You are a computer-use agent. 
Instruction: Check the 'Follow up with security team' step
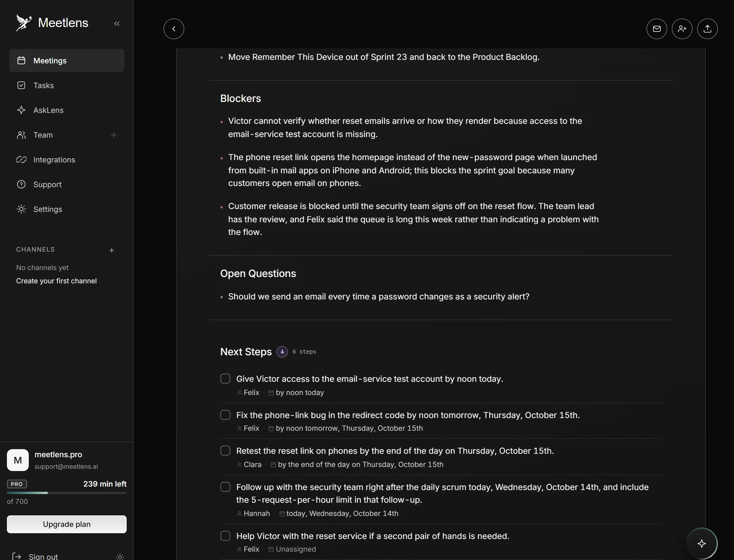coord(225,487)
